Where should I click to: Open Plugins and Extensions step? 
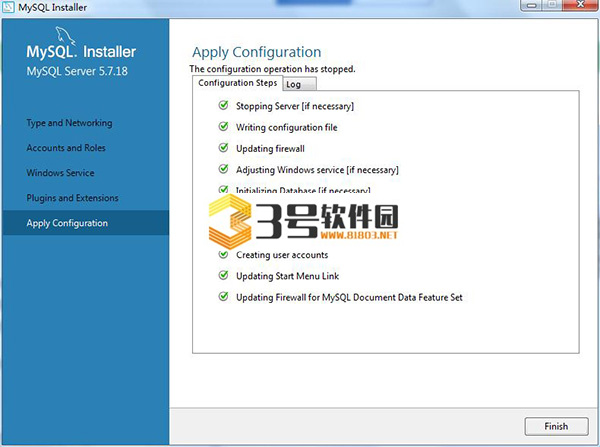pyautogui.click(x=72, y=198)
